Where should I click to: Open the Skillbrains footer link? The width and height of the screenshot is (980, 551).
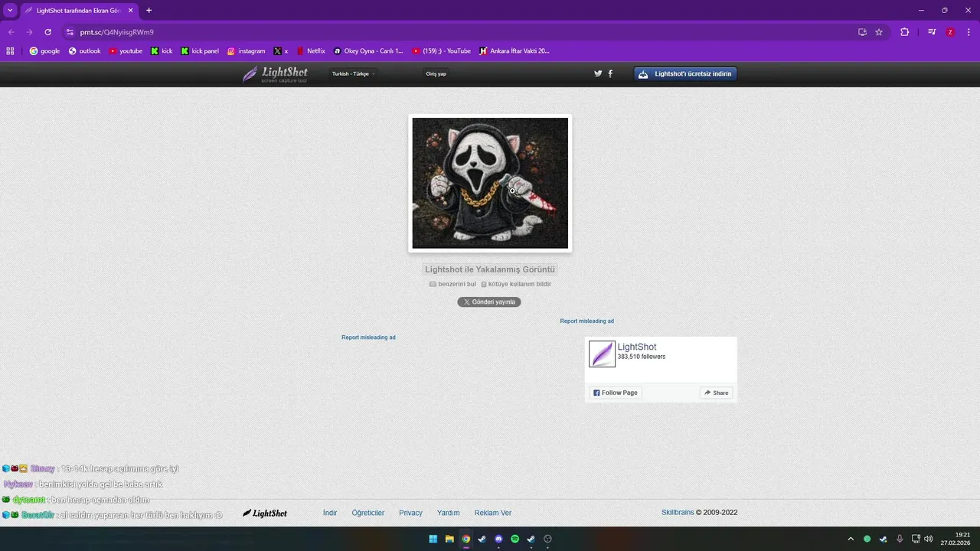[678, 513]
